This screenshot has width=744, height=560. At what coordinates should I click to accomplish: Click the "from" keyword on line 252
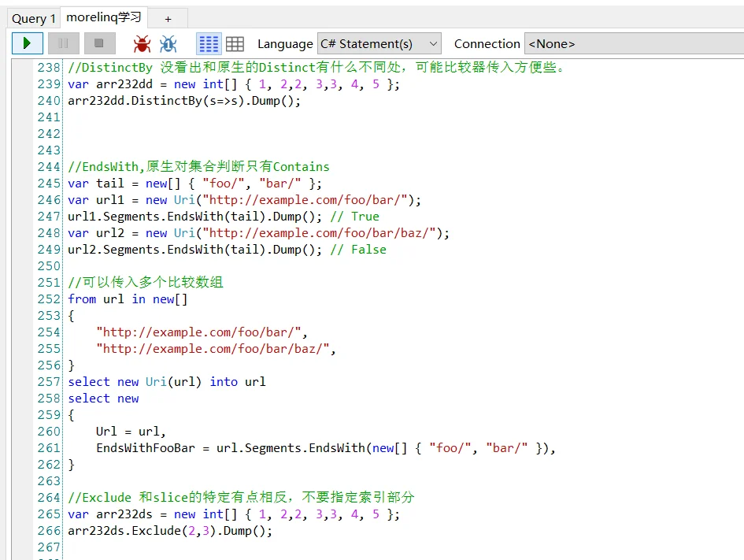click(82, 299)
